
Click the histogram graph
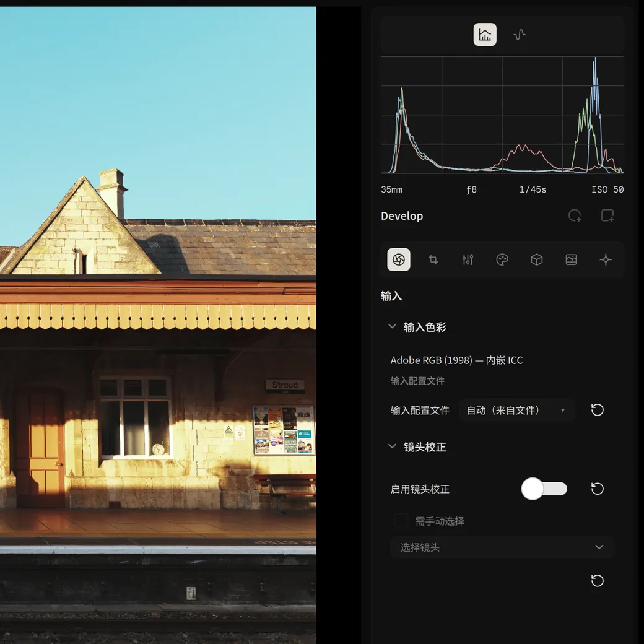tap(502, 115)
